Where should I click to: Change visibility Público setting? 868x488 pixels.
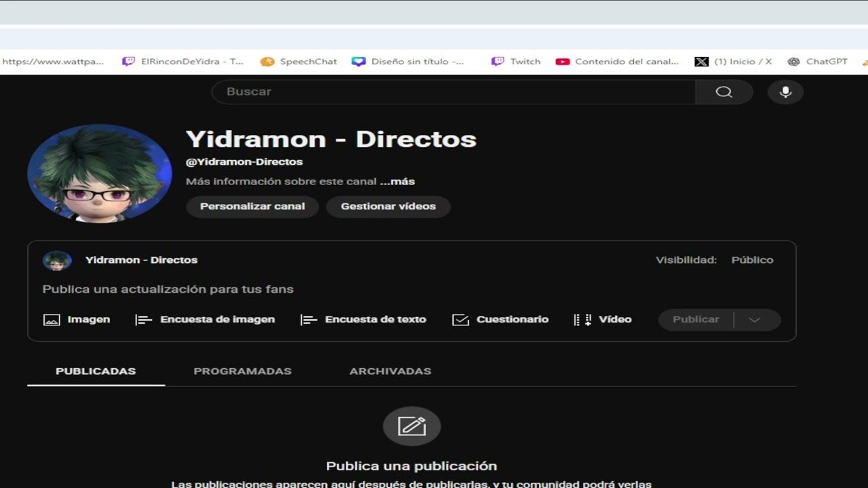[x=752, y=260]
